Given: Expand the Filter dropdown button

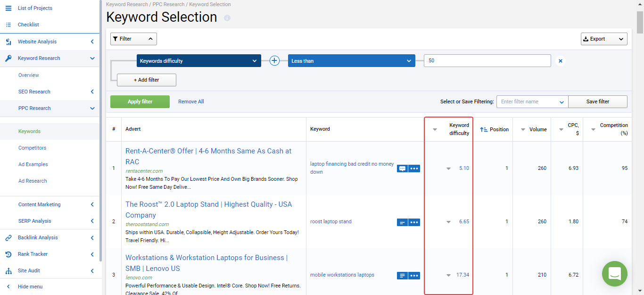Looking at the screenshot, I should [x=133, y=39].
